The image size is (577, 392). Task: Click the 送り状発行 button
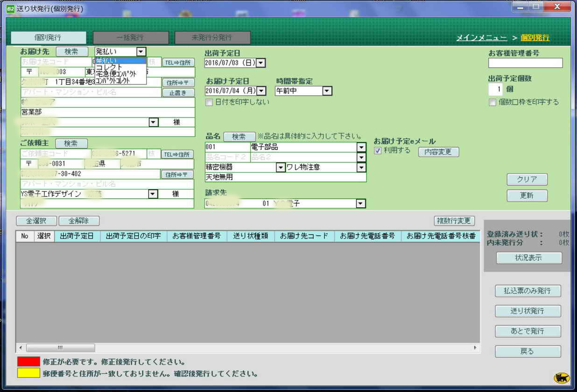point(528,311)
